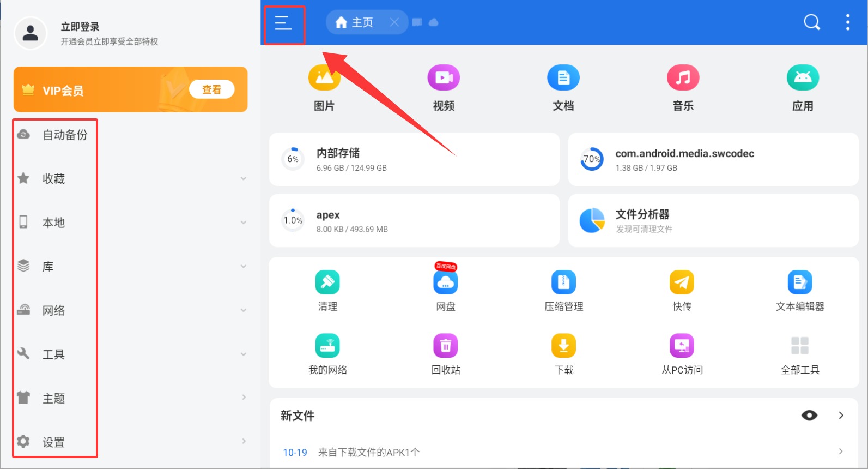Image resolution: width=868 pixels, height=469 pixels.
Task: Open the 网盘 cloud drive icon
Action: click(445, 283)
